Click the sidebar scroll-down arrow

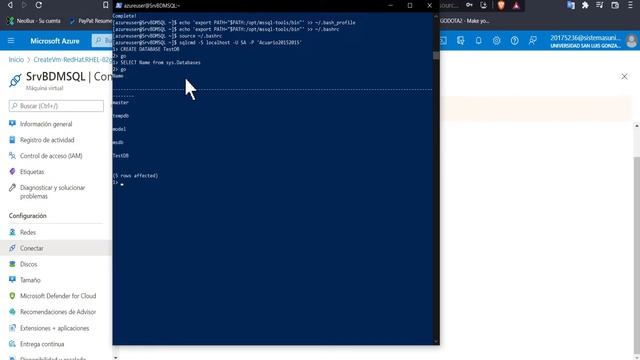[x=116, y=358]
